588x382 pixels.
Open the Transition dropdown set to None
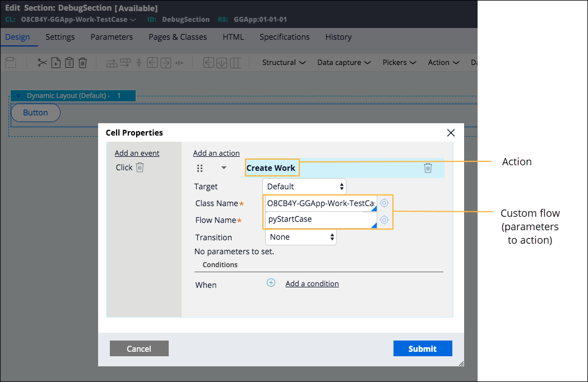point(300,237)
